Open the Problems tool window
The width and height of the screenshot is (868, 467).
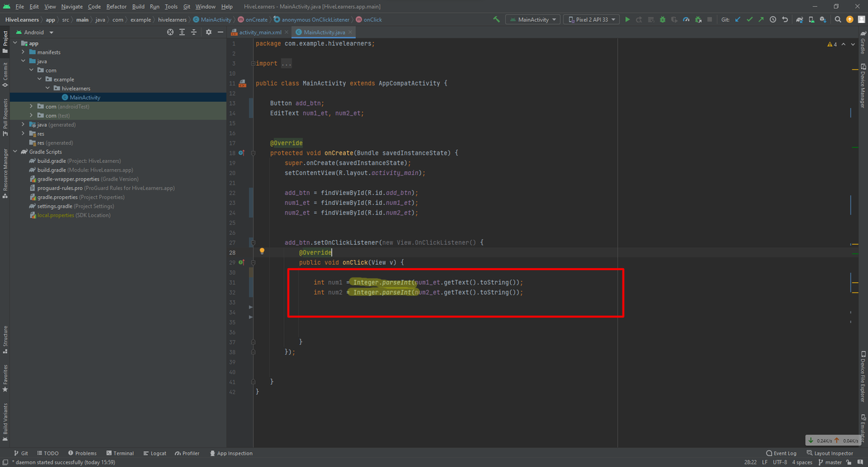pos(81,453)
